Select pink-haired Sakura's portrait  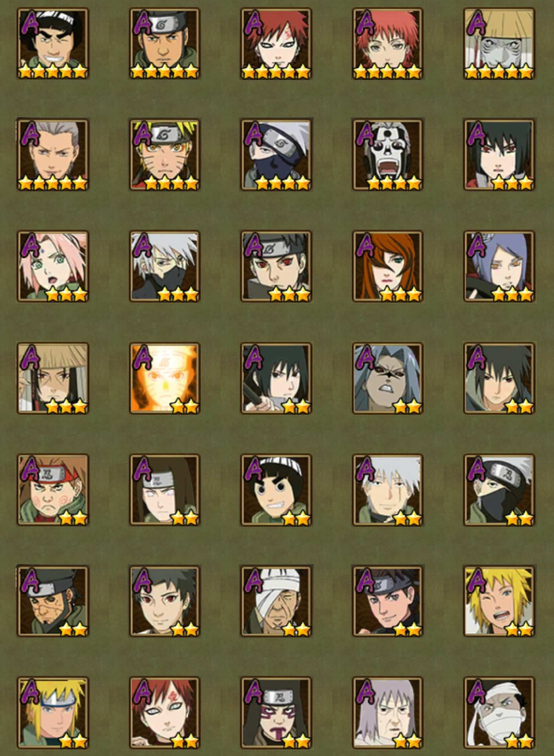pyautogui.click(x=53, y=266)
